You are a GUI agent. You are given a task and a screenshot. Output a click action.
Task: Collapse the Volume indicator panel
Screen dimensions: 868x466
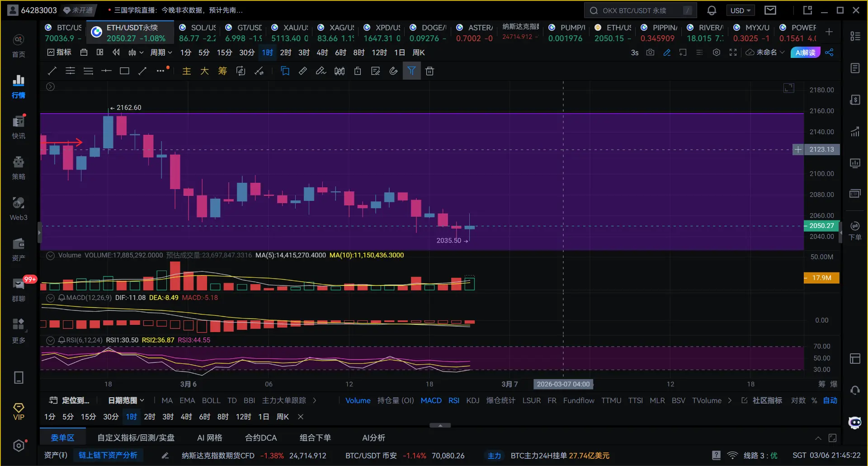tap(51, 255)
